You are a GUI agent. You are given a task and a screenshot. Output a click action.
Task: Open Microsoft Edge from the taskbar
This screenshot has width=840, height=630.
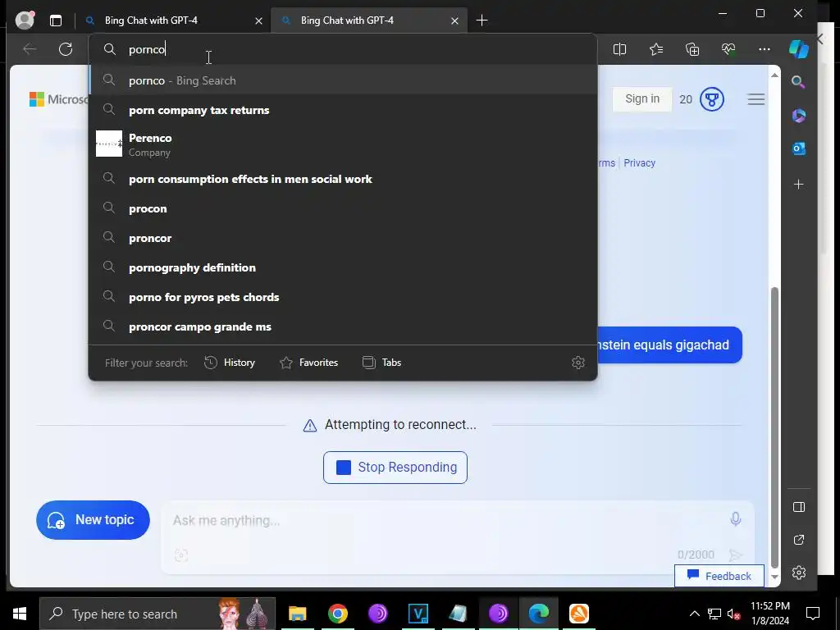click(x=539, y=614)
